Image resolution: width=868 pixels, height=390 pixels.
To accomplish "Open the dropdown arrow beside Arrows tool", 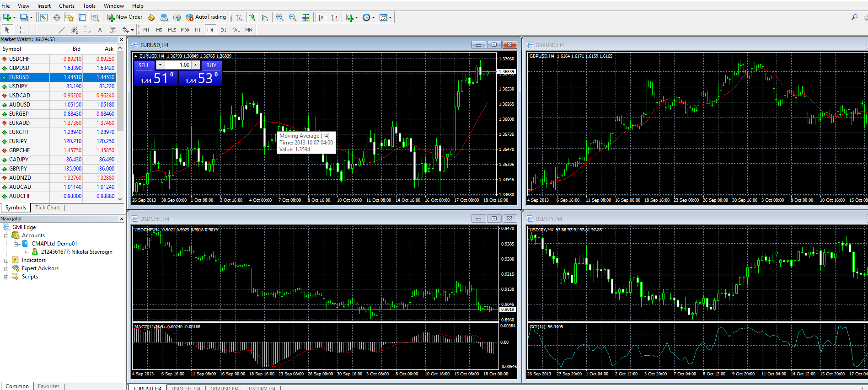I will 132,30.
